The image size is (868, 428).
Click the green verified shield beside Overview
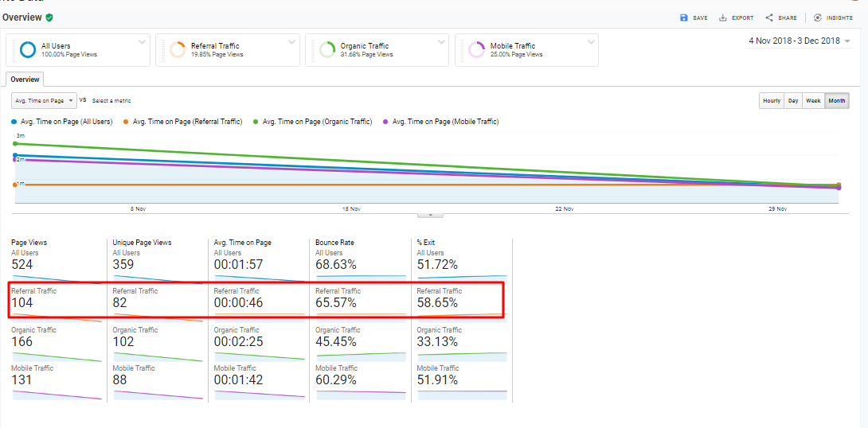click(49, 18)
